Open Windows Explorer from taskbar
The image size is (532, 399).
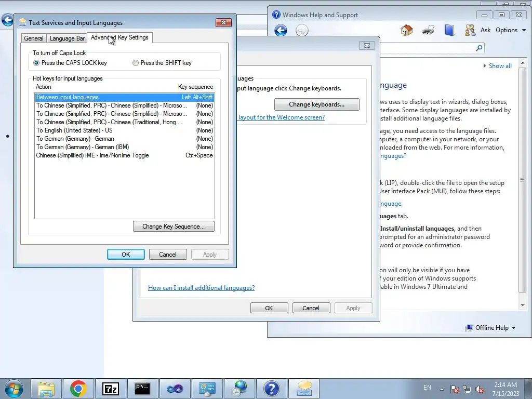tap(46, 389)
